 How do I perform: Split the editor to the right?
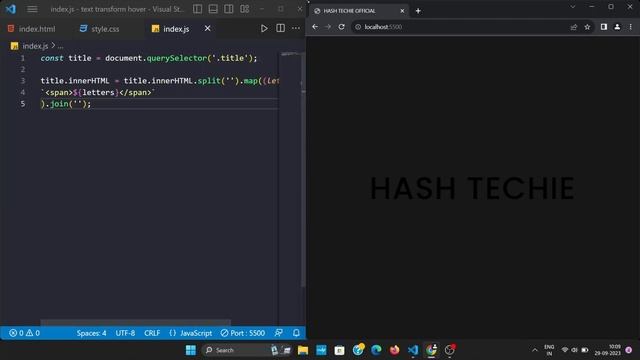click(x=280, y=29)
